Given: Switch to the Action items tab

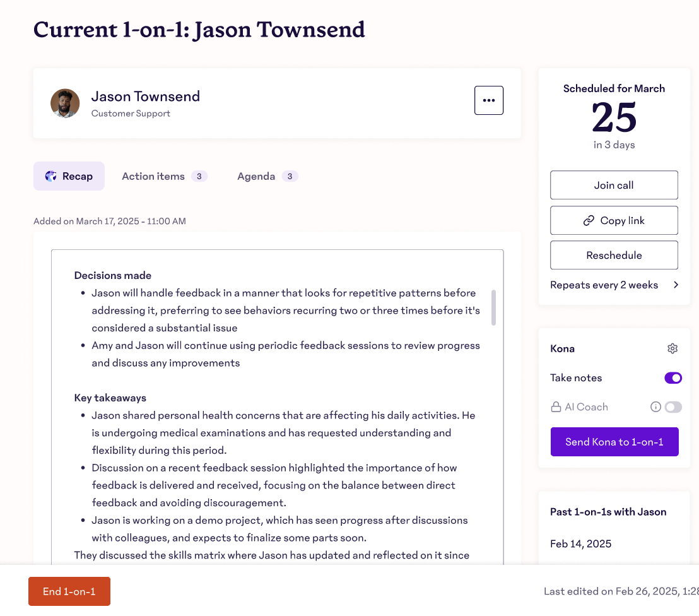Looking at the screenshot, I should coord(153,176).
